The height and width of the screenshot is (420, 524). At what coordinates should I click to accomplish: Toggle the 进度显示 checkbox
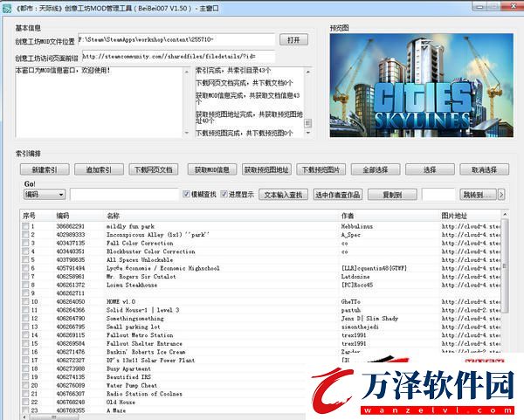coord(224,194)
